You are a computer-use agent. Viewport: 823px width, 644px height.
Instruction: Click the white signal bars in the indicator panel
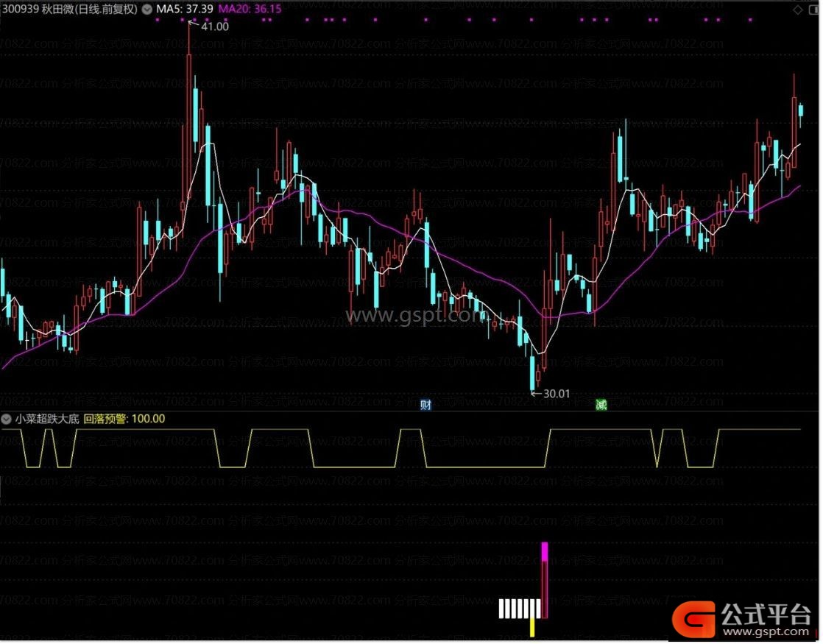[x=520, y=609]
